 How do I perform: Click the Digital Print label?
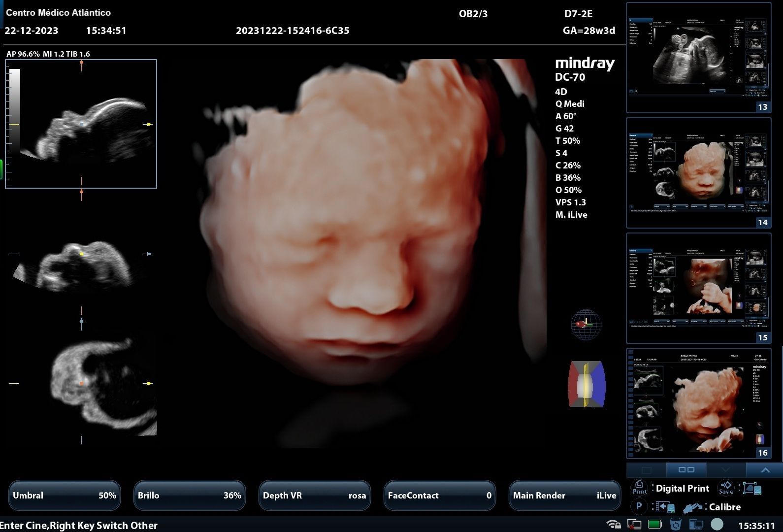coord(683,488)
